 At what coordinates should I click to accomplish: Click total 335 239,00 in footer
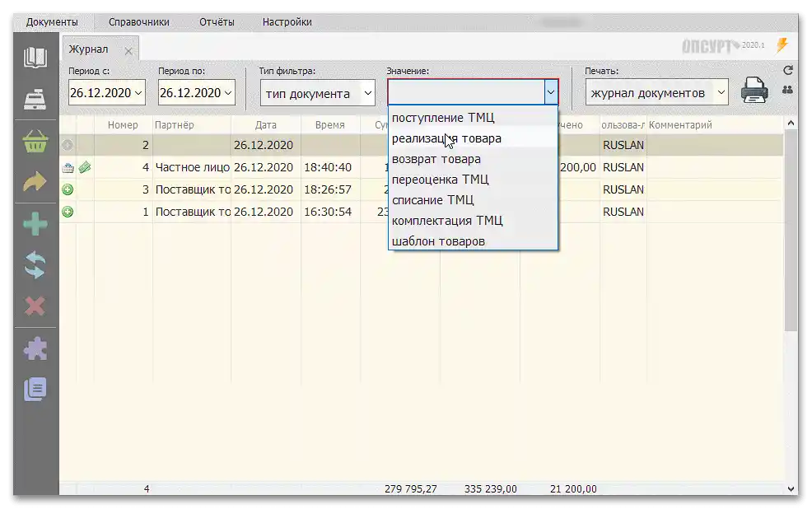point(490,488)
